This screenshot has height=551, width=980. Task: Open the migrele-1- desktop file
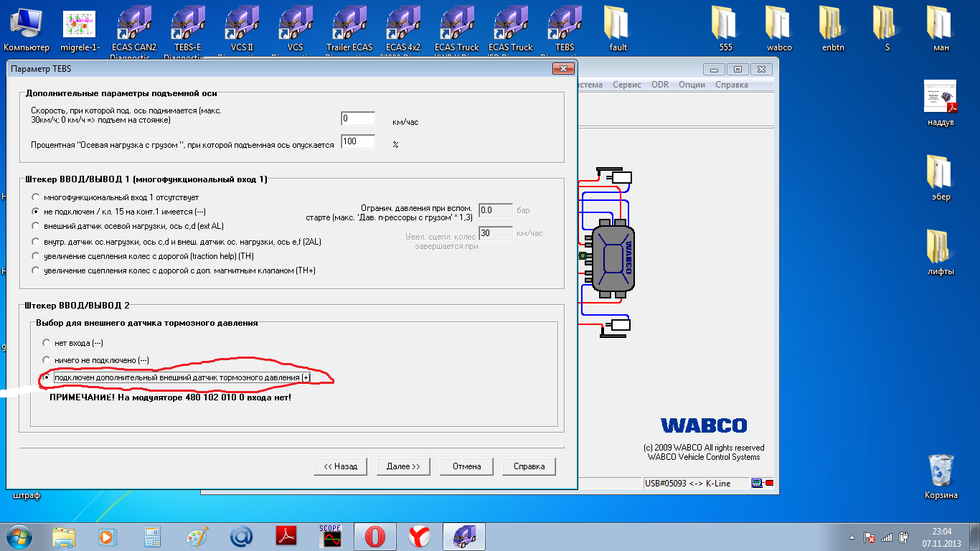point(80,30)
